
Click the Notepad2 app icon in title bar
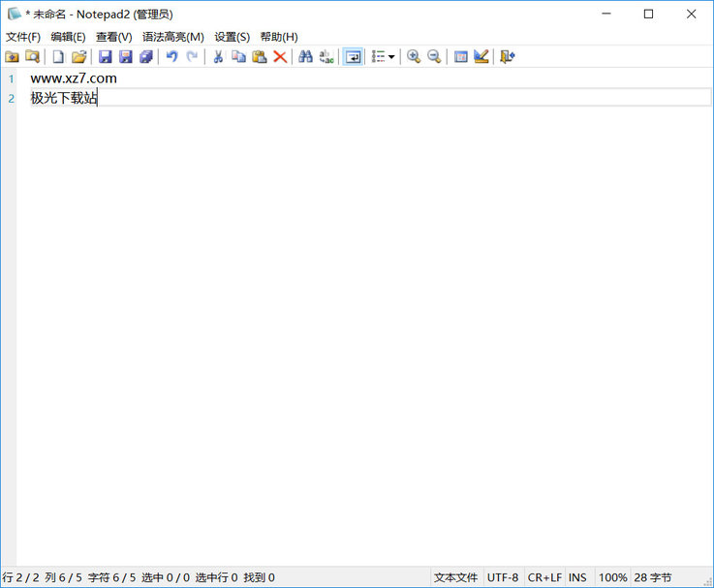pyautogui.click(x=15, y=14)
